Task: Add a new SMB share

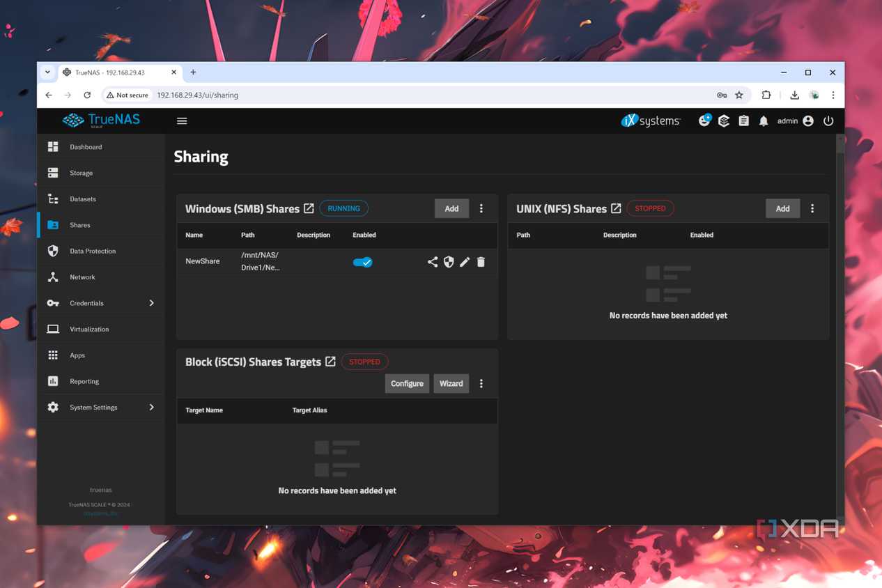Action: click(451, 208)
